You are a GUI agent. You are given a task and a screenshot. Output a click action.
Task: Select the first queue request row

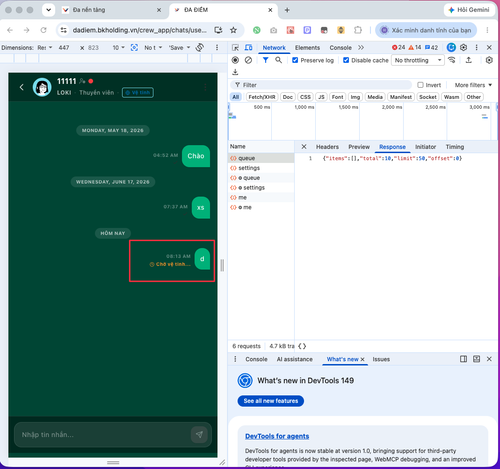pos(261,158)
